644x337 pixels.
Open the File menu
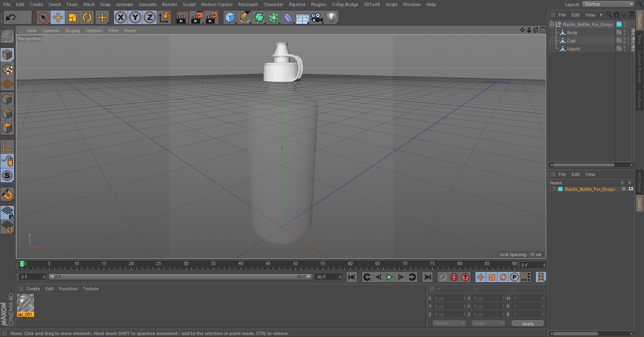tap(7, 4)
